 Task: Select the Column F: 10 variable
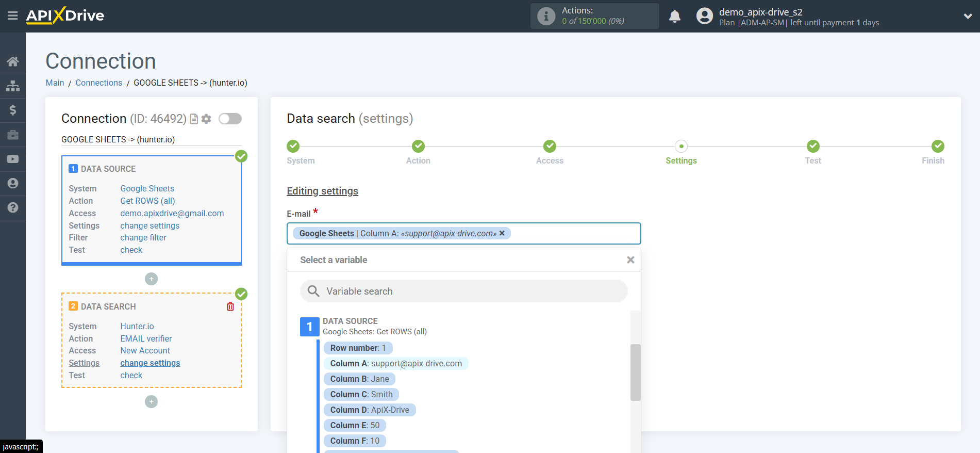click(355, 441)
